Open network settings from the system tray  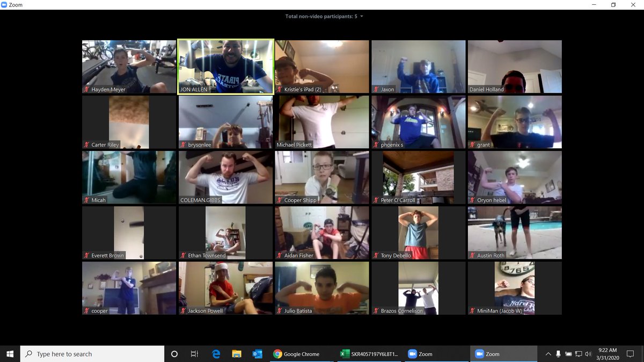[x=579, y=354]
